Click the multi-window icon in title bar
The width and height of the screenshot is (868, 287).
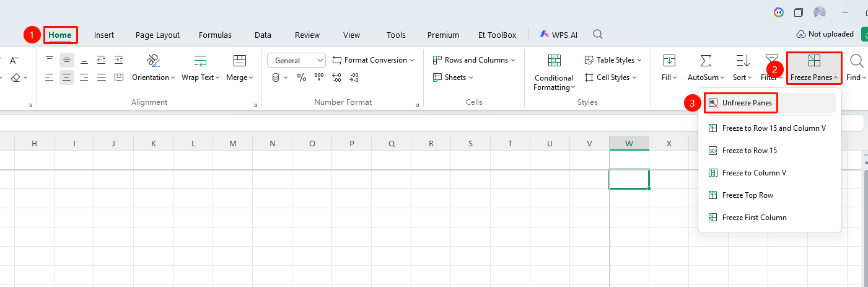pyautogui.click(x=799, y=12)
